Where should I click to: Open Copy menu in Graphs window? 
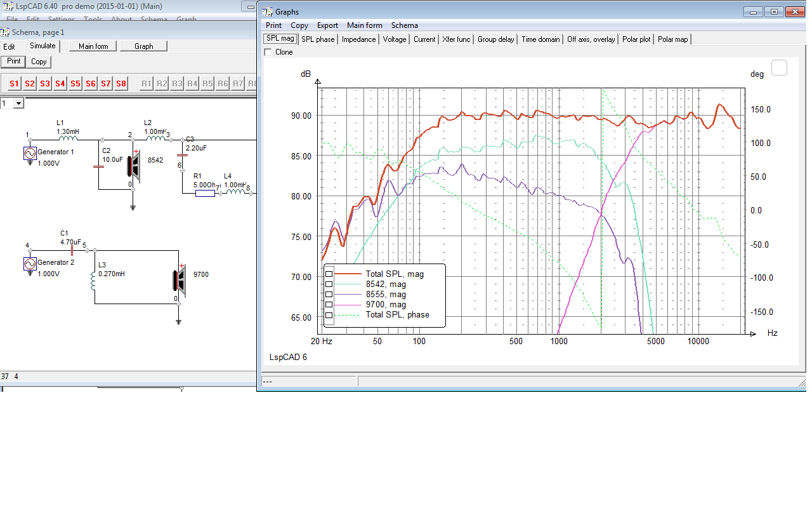click(x=299, y=25)
